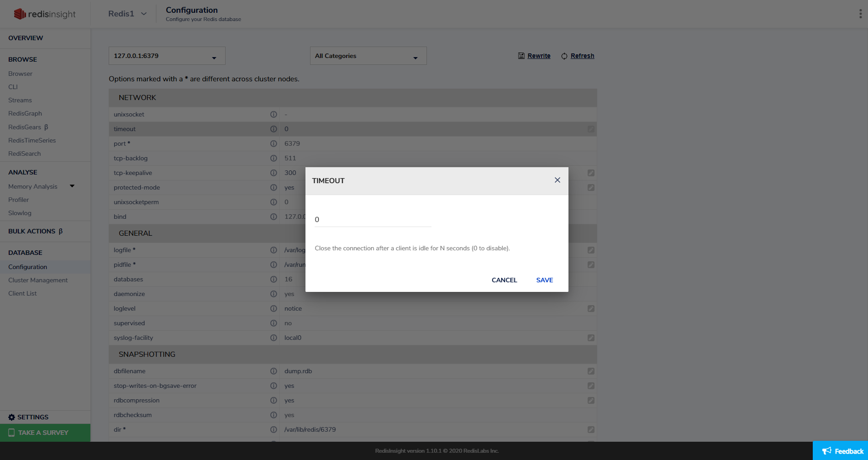Click the Take a Survey button

tap(45, 433)
